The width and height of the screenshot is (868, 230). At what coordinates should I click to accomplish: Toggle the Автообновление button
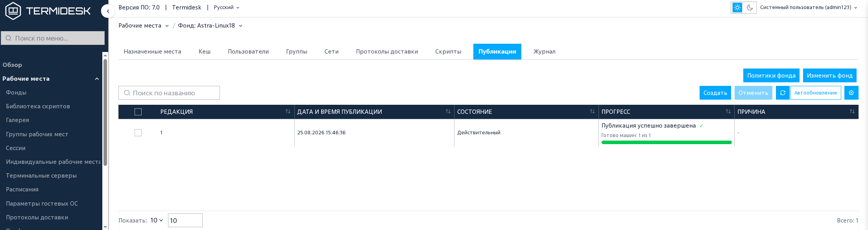(x=816, y=93)
